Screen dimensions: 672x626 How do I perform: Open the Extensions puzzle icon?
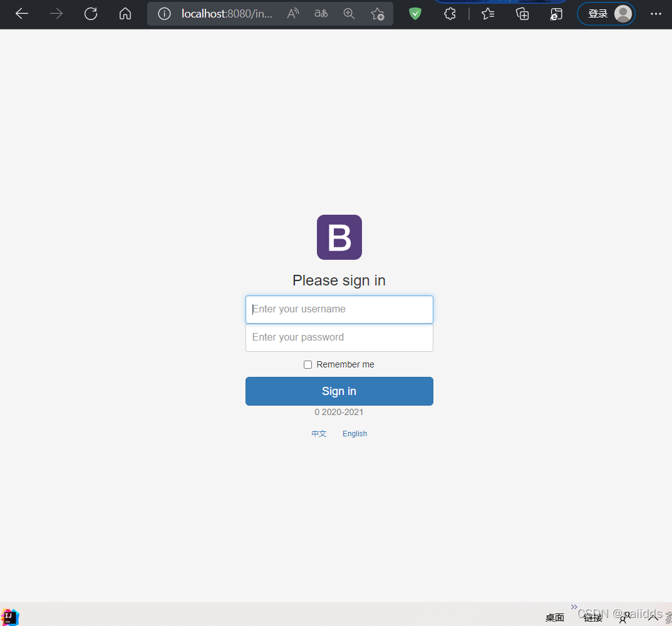point(450,14)
